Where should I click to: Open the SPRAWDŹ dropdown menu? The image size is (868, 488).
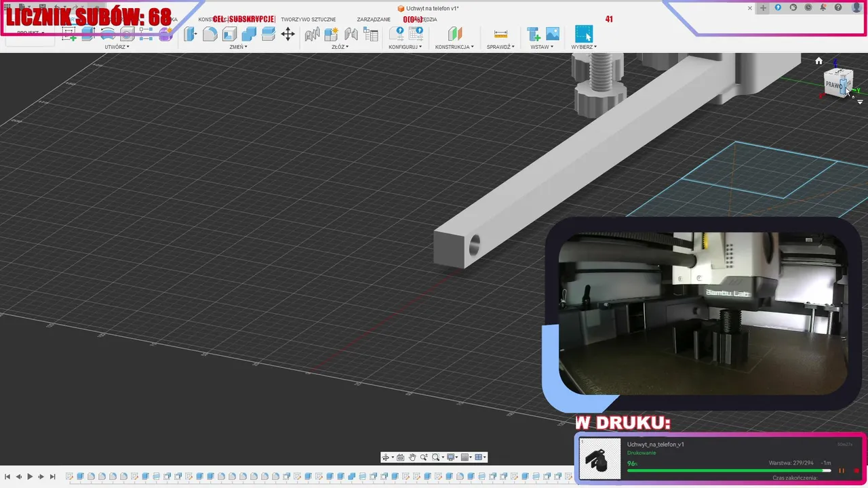(500, 47)
